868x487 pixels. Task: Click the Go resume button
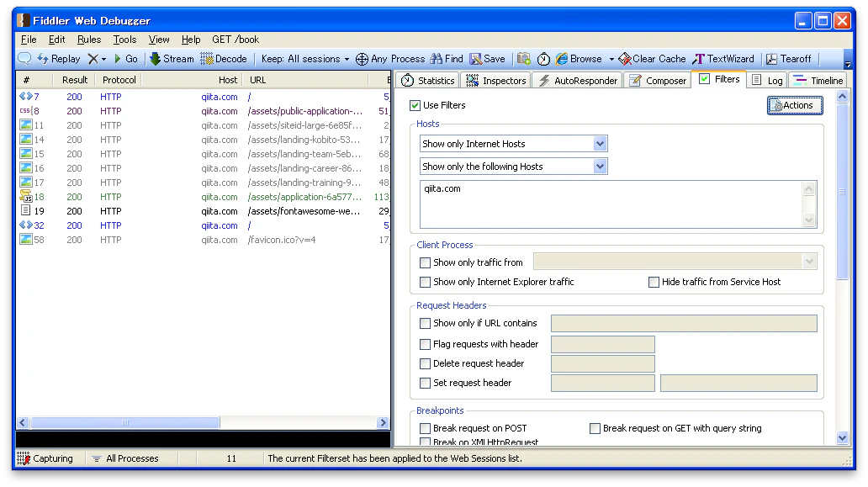point(125,59)
